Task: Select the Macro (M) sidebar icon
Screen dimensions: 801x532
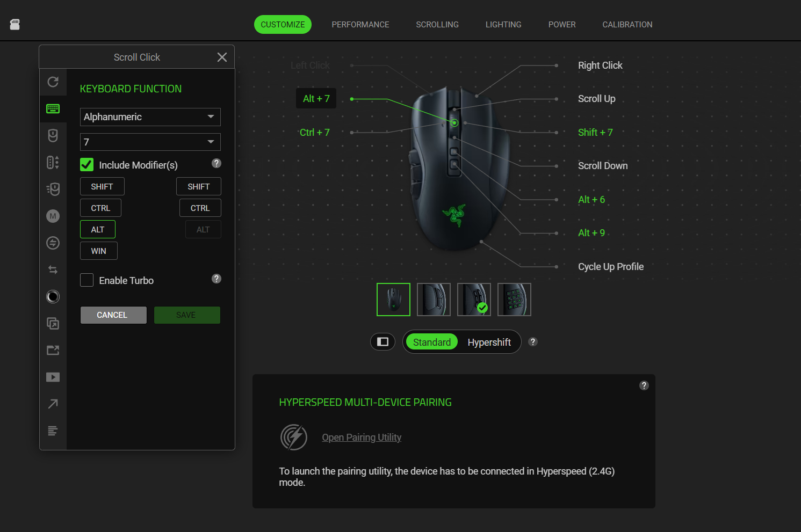Action: coord(53,216)
